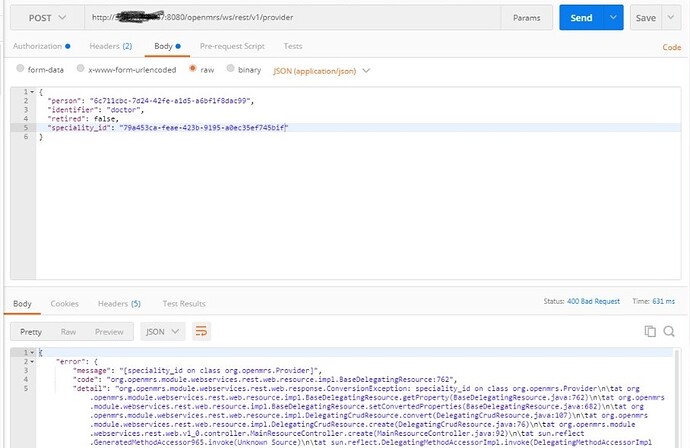Select the raw body type radio
690x448 pixels.
click(192, 68)
